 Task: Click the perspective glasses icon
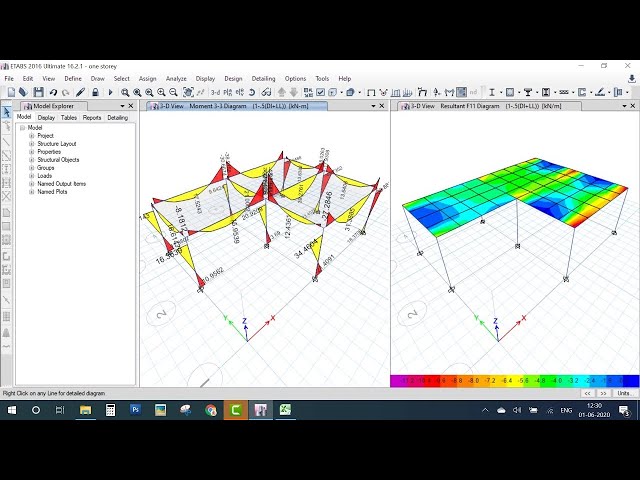[266, 93]
